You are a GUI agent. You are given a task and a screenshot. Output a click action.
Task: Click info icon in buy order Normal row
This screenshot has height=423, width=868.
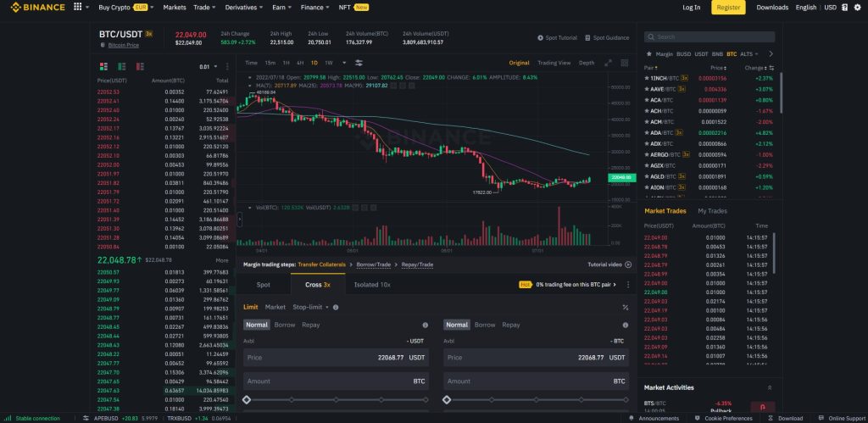coord(426,325)
